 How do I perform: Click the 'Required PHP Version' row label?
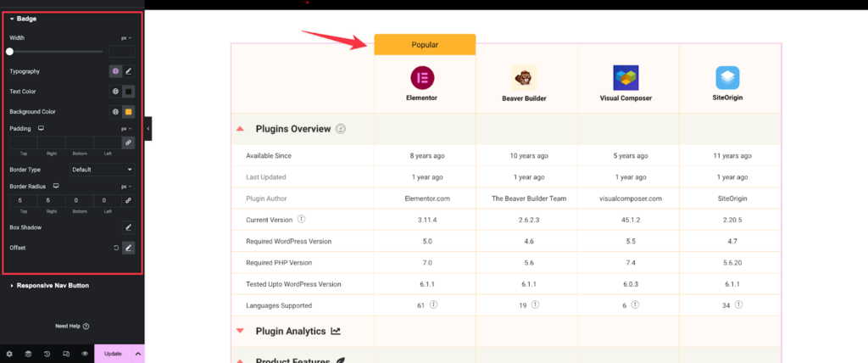pos(279,263)
